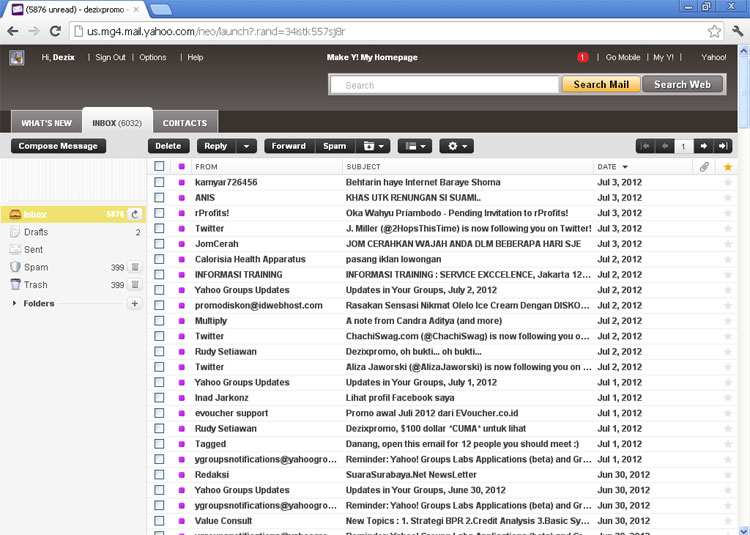Check the INFORMASI TRAINING message checkbox
The image size is (750, 535).
159,274
